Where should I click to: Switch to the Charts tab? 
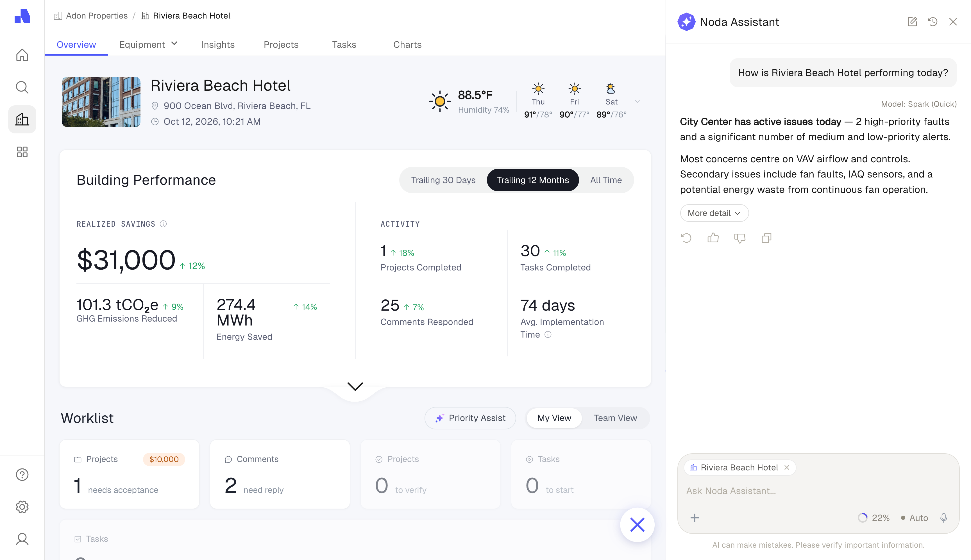[x=407, y=45]
